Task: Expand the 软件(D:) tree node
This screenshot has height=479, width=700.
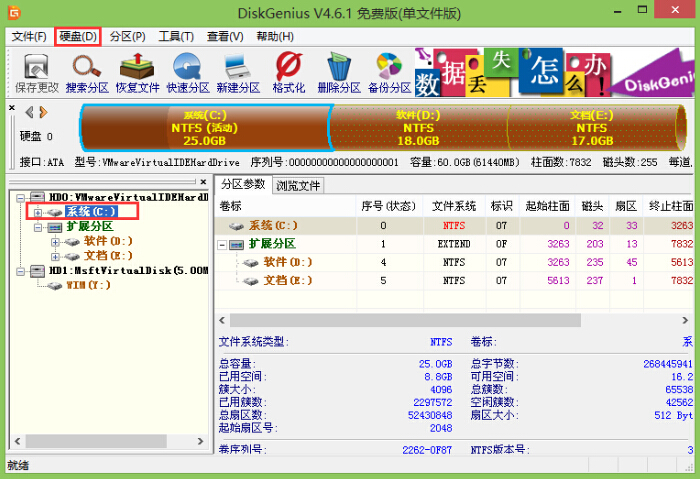Action: [x=56, y=242]
